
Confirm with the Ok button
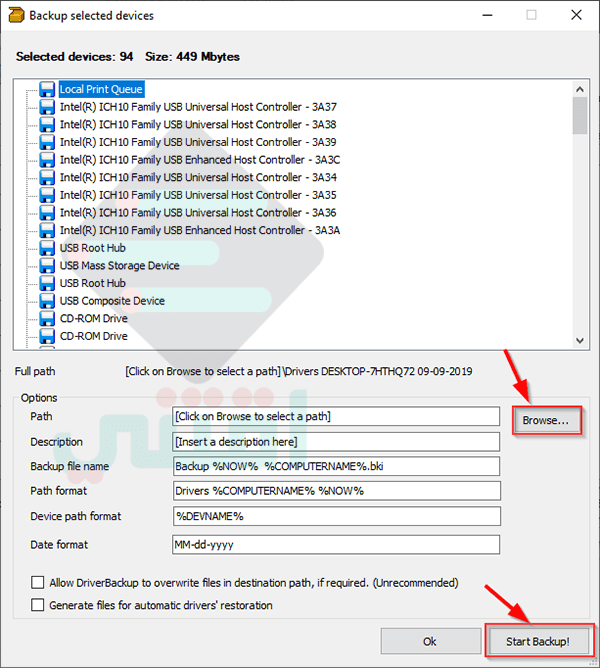click(430, 642)
